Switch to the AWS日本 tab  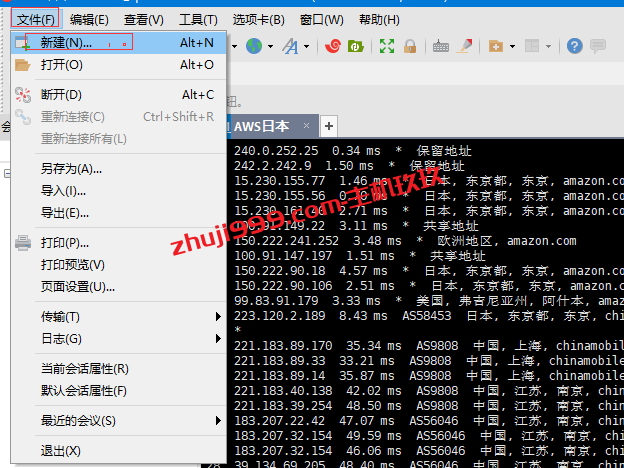273,127
